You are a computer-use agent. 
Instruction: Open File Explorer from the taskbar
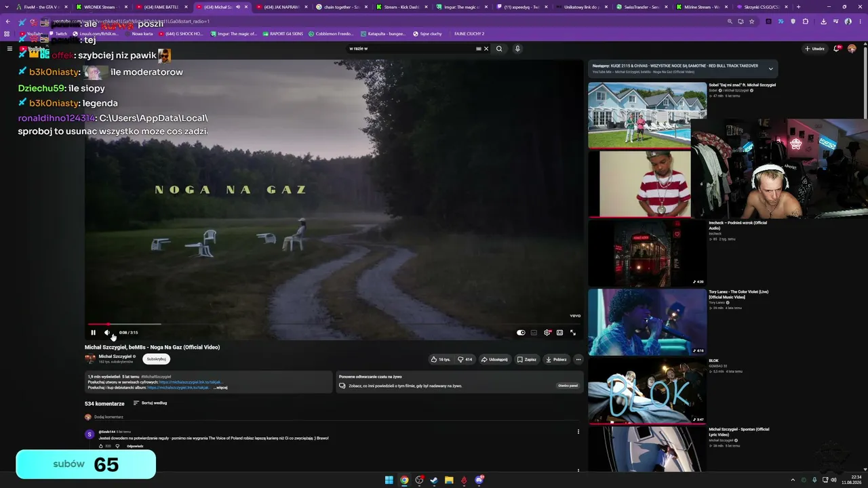click(449, 480)
